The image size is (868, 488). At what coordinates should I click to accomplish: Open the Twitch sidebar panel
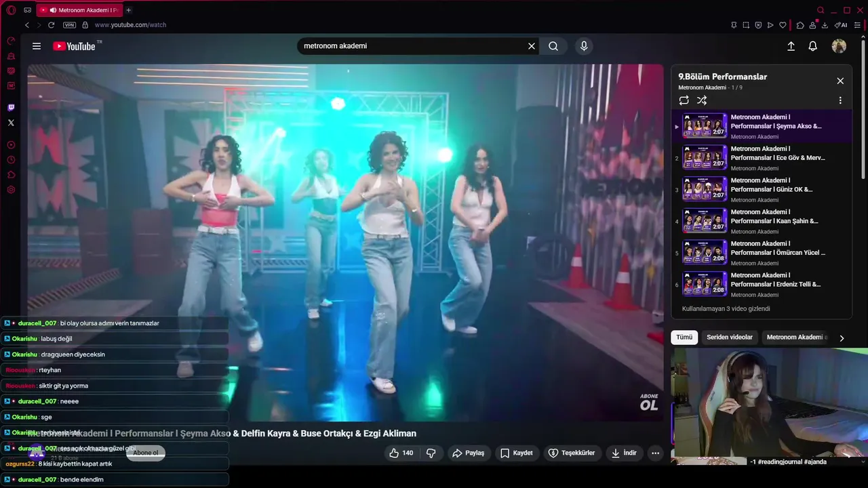click(x=11, y=107)
